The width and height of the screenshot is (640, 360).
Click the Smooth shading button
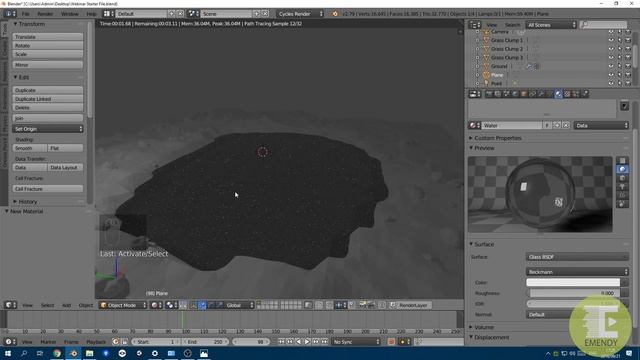(x=30, y=148)
